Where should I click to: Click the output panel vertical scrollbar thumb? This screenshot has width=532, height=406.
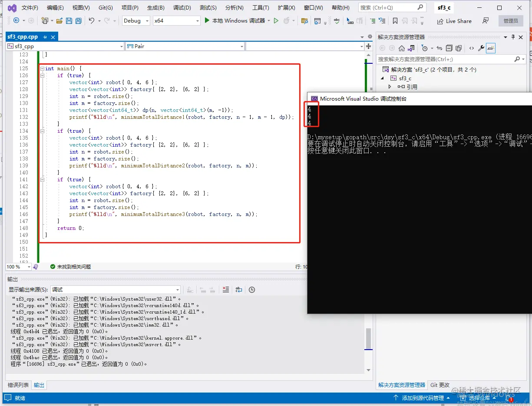click(x=368, y=339)
